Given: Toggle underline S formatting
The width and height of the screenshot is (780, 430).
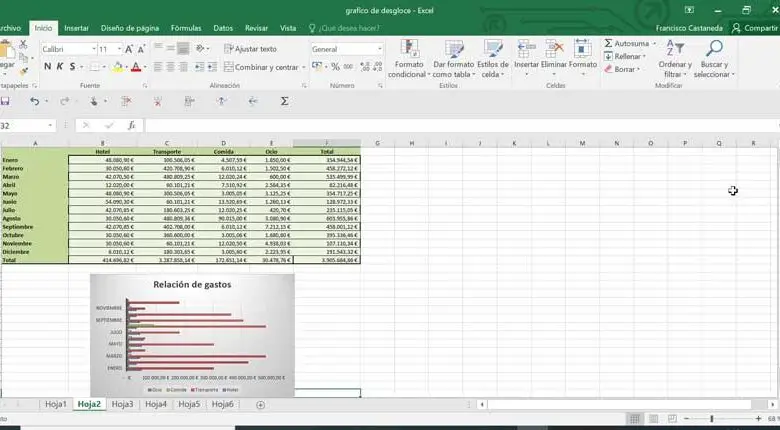Looking at the screenshot, I should click(x=73, y=67).
